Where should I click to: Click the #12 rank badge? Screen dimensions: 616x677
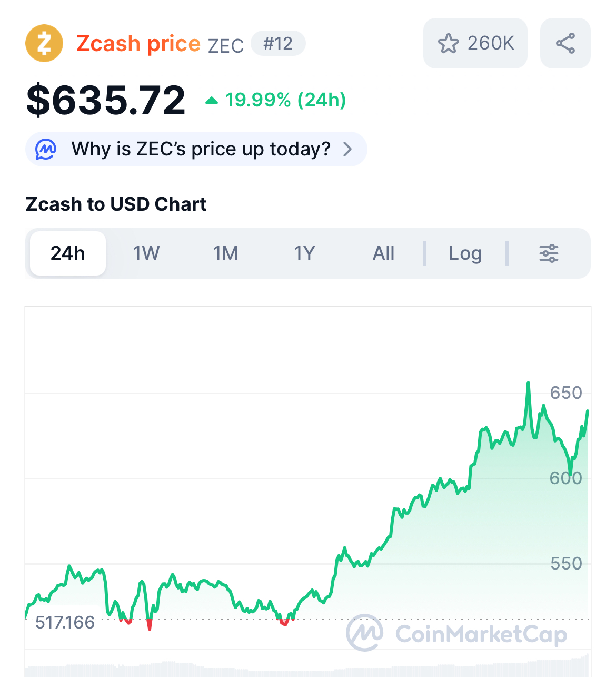(278, 43)
